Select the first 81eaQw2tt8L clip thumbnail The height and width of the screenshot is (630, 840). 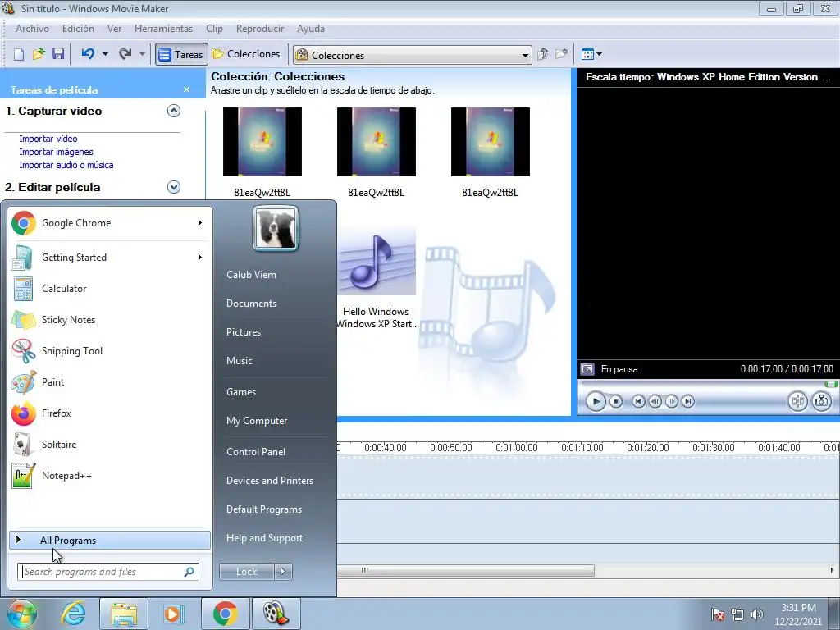262,141
